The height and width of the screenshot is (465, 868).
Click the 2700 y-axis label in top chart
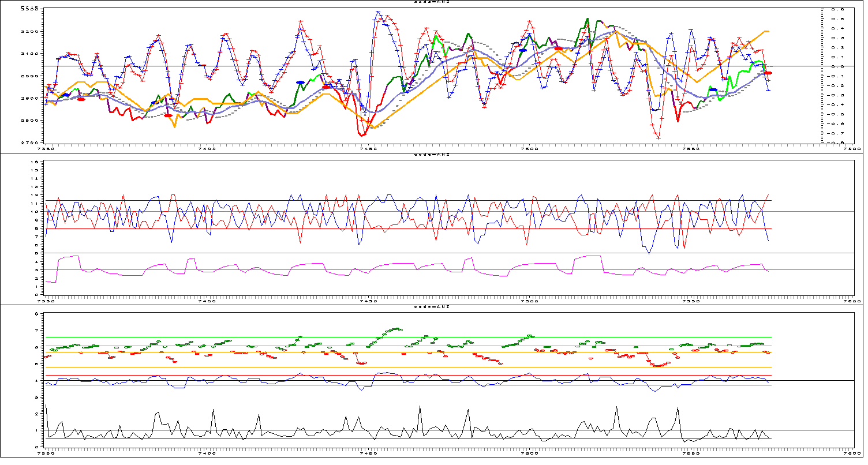30,142
